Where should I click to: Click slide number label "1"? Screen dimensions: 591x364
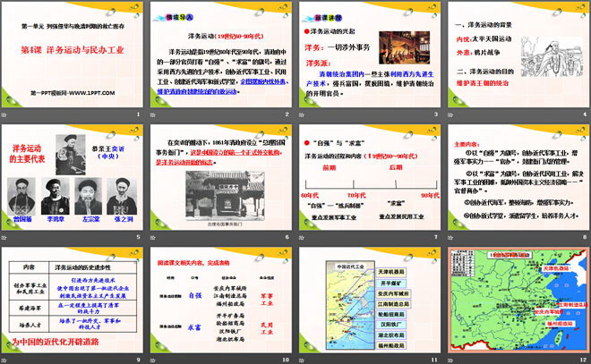pyautogui.click(x=138, y=114)
